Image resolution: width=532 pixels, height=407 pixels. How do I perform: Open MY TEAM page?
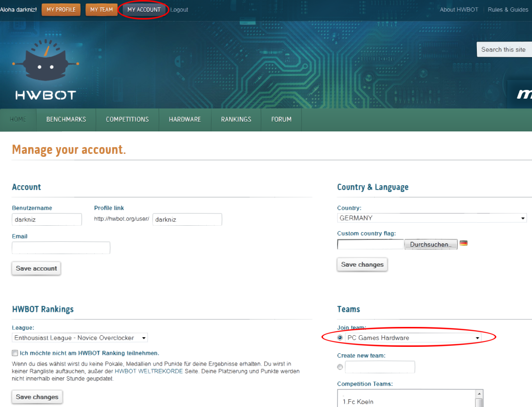point(102,9)
